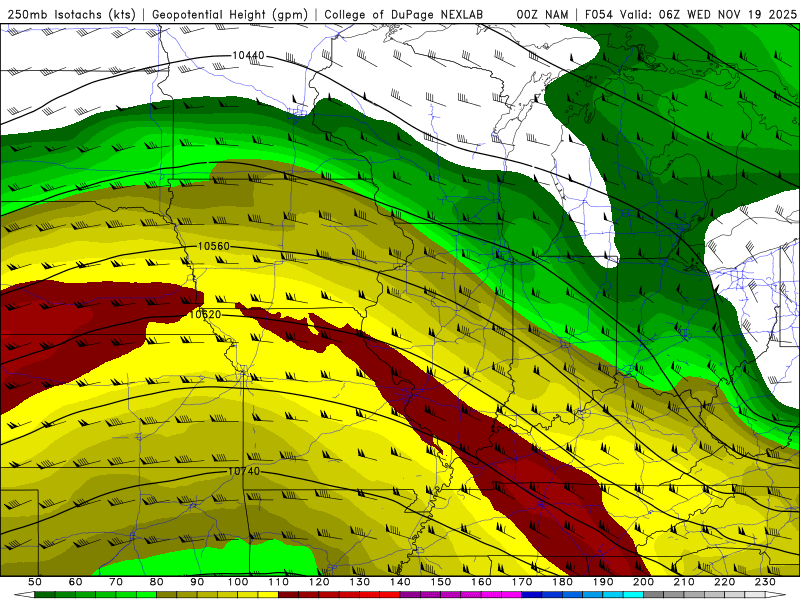This screenshot has width=800, height=600.
Task: Click the 70 value on the color scale
Action: tap(116, 582)
